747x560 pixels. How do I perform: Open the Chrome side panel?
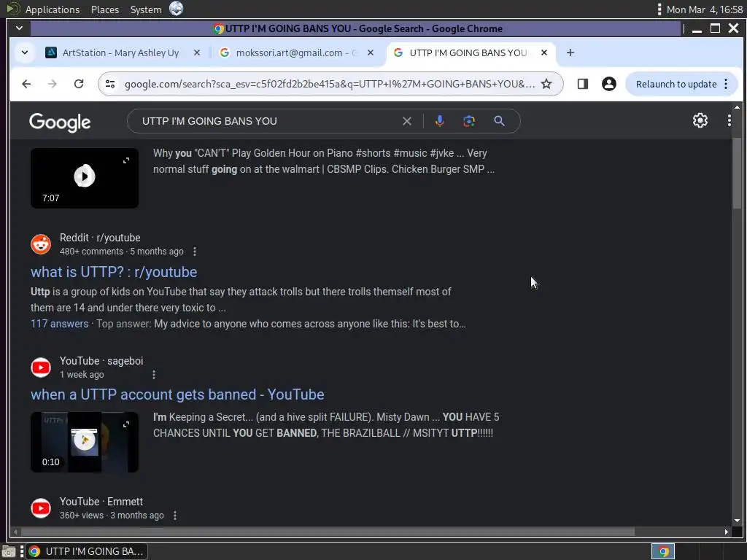click(x=582, y=84)
